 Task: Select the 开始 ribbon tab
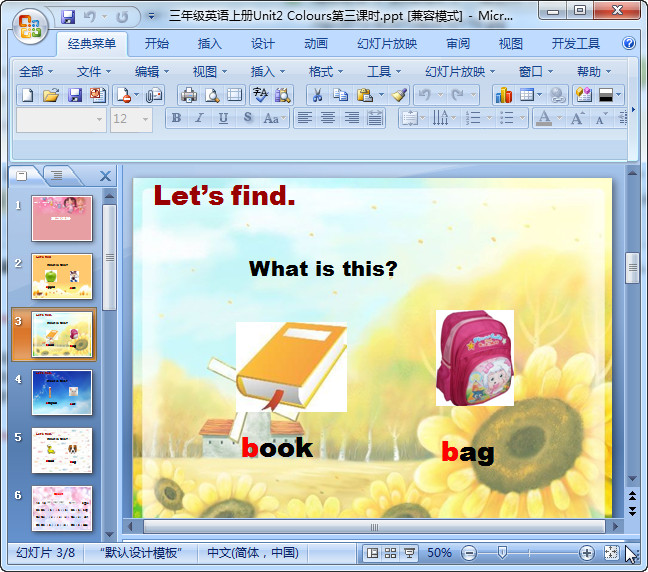click(157, 43)
